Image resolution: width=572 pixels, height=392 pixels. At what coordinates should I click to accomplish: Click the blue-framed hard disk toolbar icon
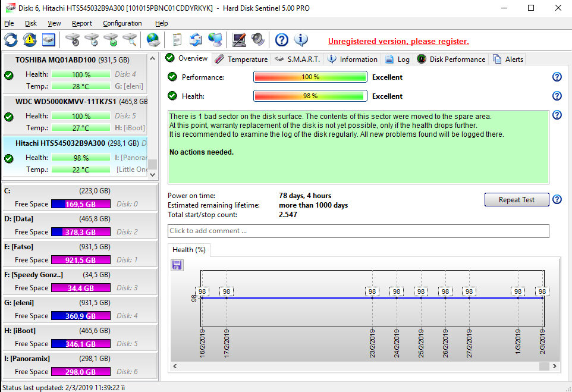point(49,40)
